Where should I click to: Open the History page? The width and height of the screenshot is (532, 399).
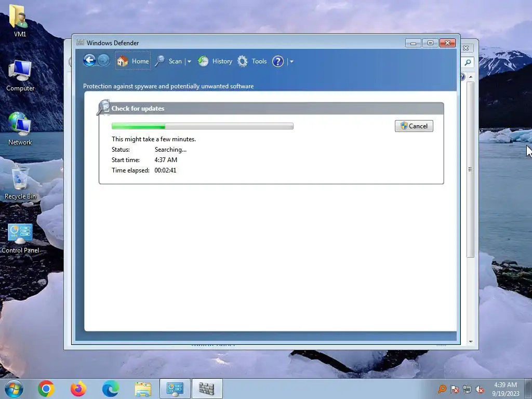coord(215,61)
